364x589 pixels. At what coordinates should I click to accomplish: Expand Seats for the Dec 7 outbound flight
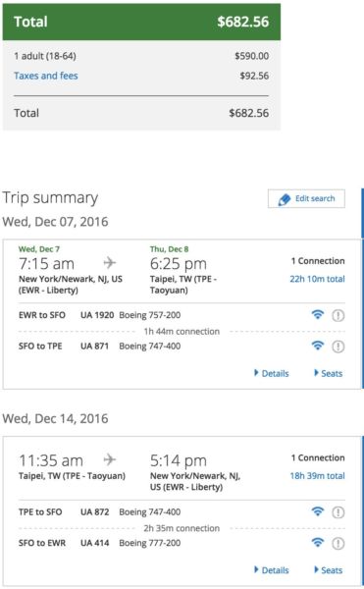point(329,373)
